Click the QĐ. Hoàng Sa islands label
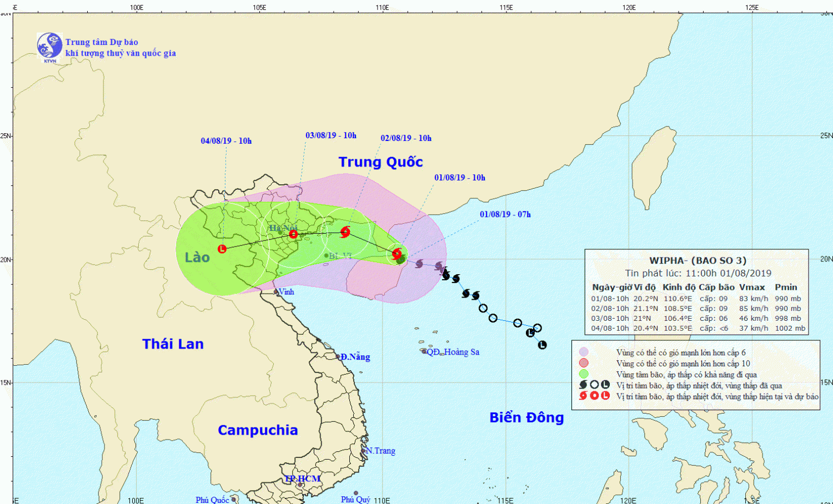833x504 pixels. point(453,352)
